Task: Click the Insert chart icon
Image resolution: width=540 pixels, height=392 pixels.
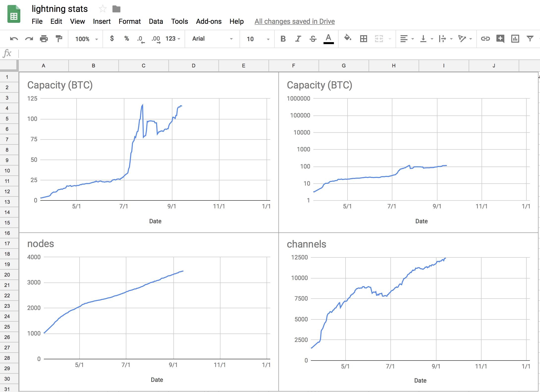Action: [x=515, y=39]
